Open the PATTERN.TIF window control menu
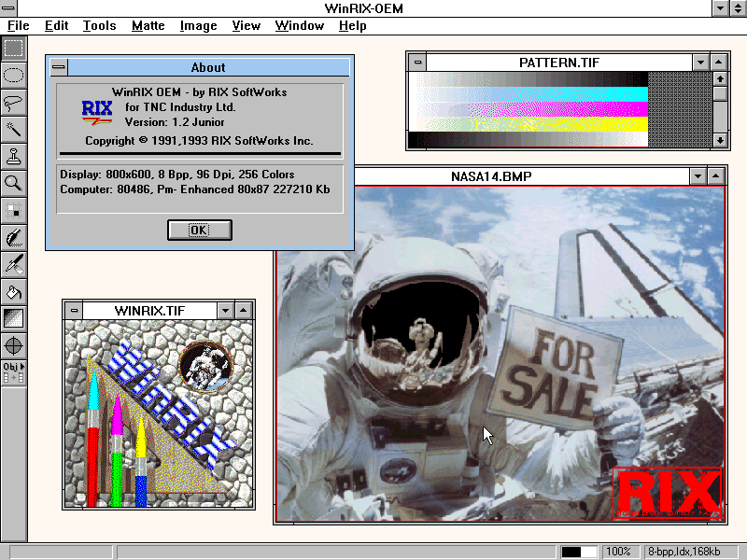The height and width of the screenshot is (560, 747). coord(417,63)
